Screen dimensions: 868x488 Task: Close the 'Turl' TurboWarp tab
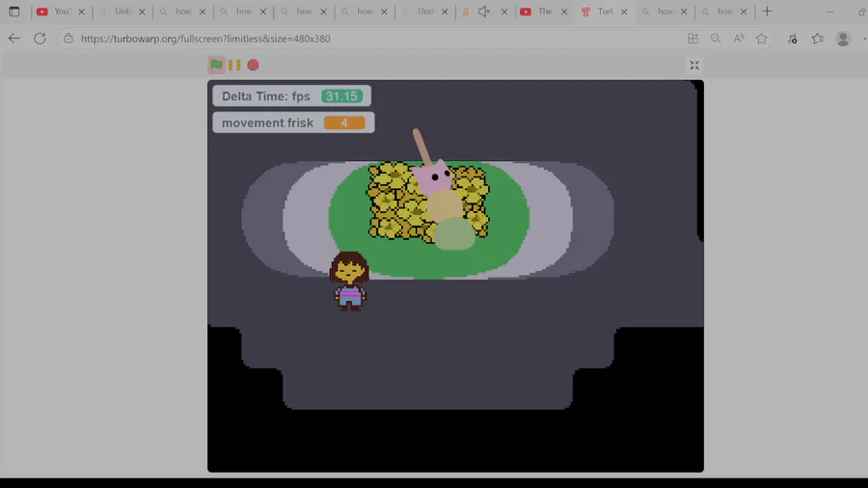(624, 11)
